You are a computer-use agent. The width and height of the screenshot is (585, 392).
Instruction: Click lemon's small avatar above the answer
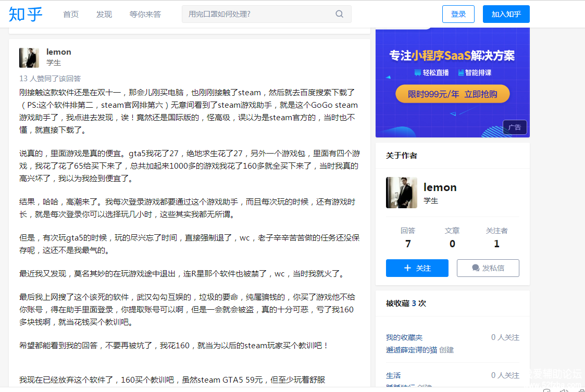[x=29, y=57]
